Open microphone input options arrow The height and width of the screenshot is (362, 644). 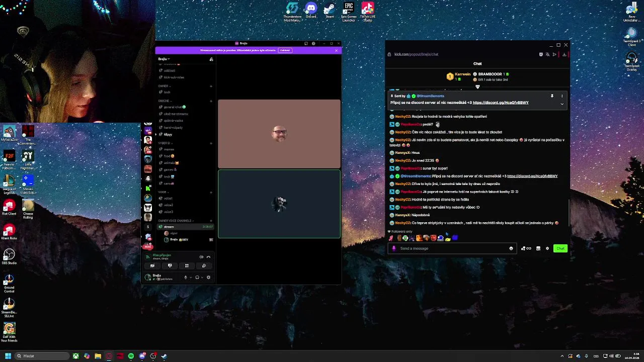(190, 278)
